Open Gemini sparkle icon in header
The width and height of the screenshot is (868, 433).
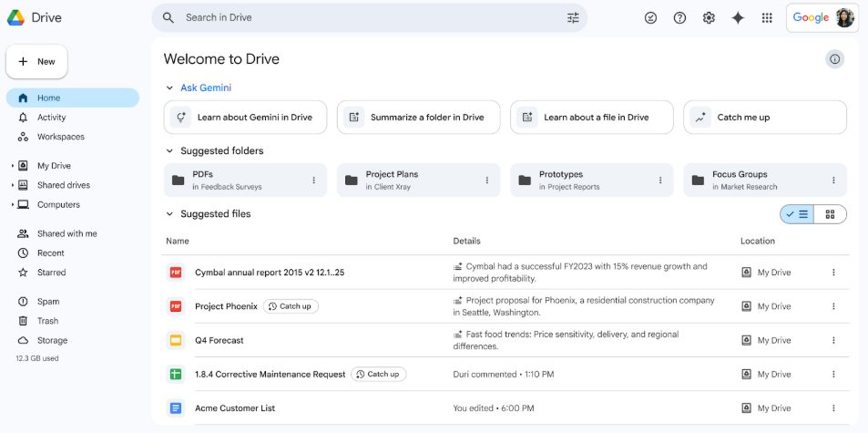click(x=738, y=17)
